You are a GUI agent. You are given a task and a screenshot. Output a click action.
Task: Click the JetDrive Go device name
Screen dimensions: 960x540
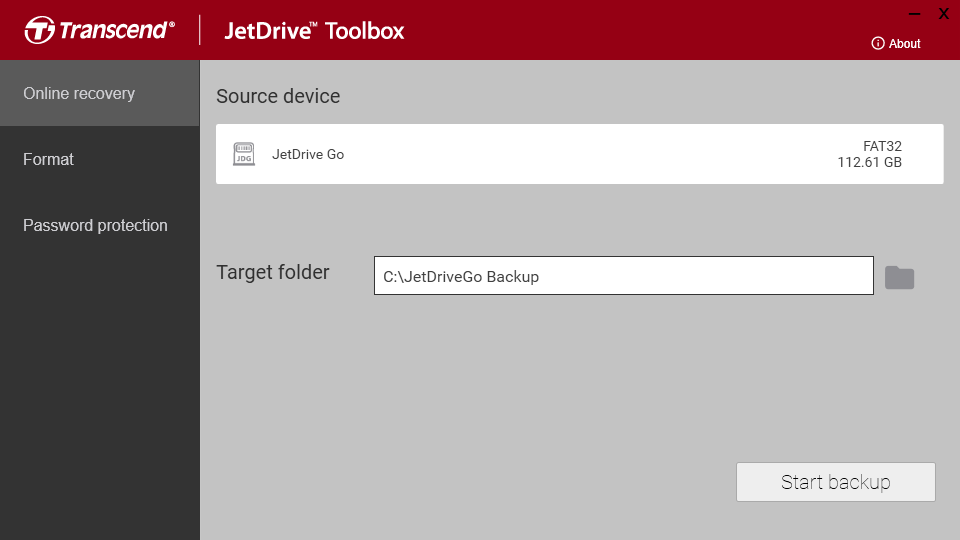pos(308,154)
